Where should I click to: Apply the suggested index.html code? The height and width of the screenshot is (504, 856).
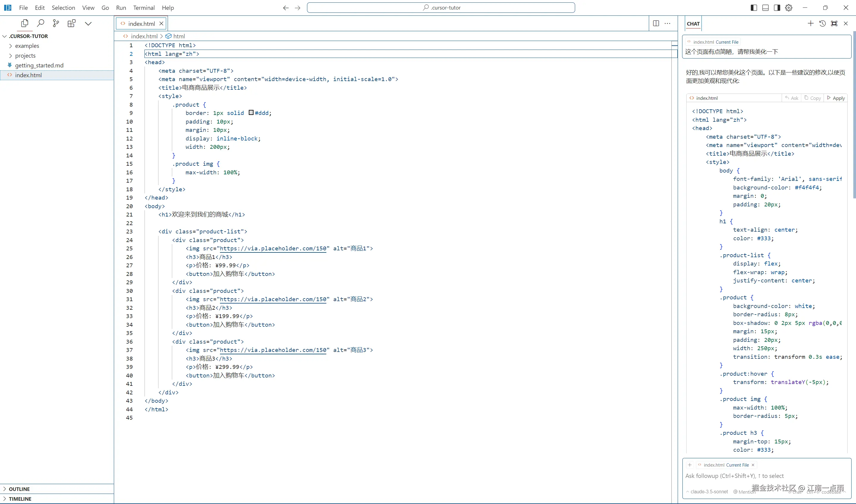836,98
